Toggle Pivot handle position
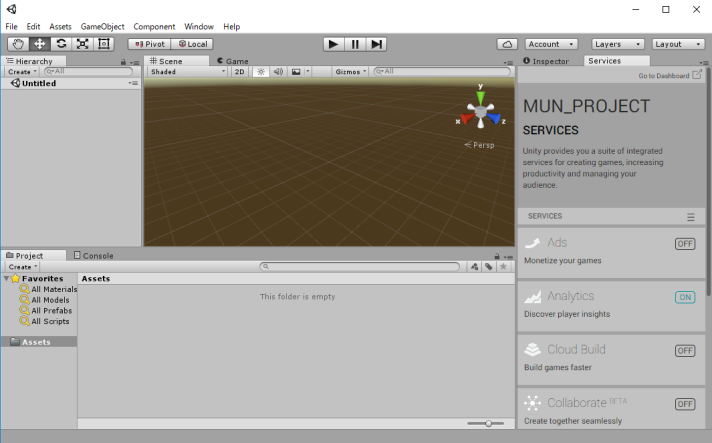712x443 pixels. click(x=149, y=44)
